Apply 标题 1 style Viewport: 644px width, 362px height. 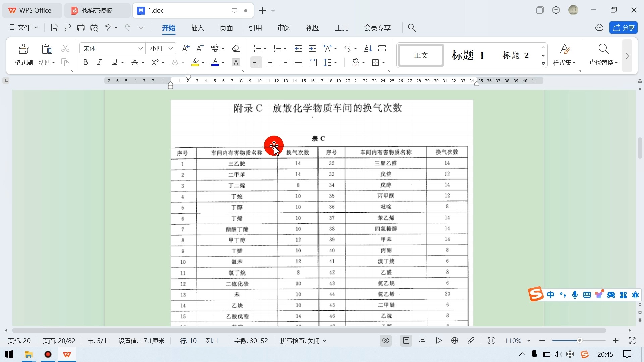point(468,55)
